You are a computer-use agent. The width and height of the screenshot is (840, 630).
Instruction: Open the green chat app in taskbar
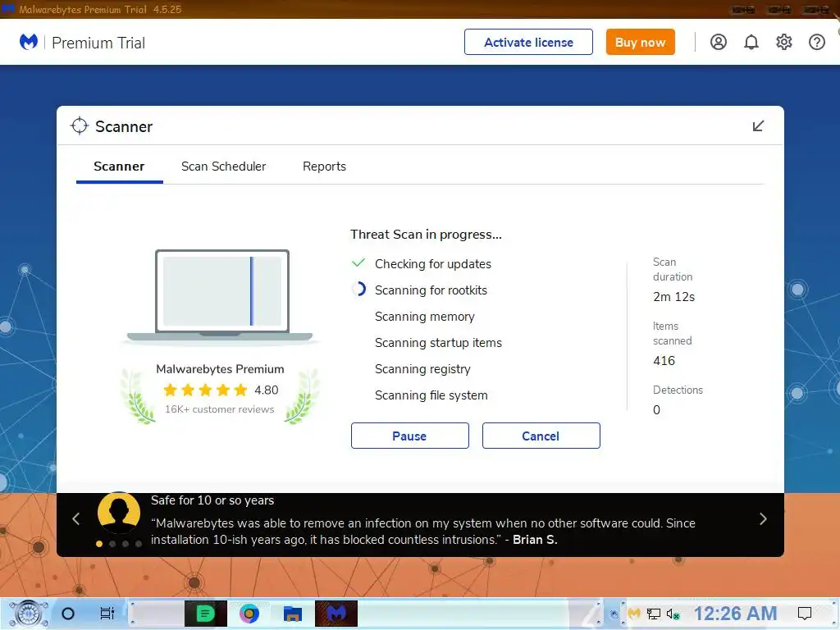[206, 614]
